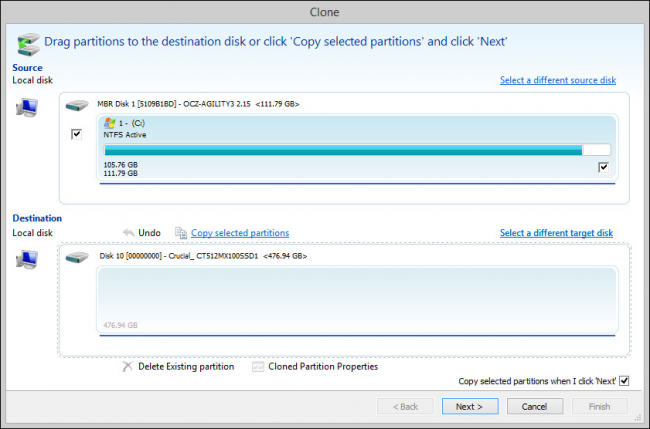Click the Delete Existing partition X icon
The image size is (650, 429).
tap(128, 366)
